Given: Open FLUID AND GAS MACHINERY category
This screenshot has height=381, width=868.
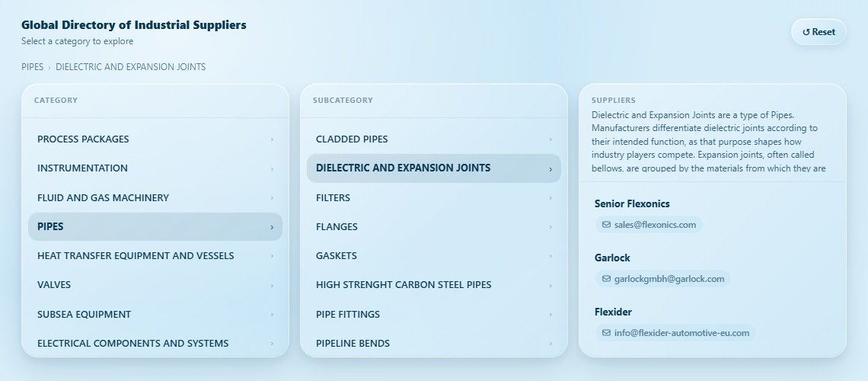Looking at the screenshot, I should coord(103,198).
